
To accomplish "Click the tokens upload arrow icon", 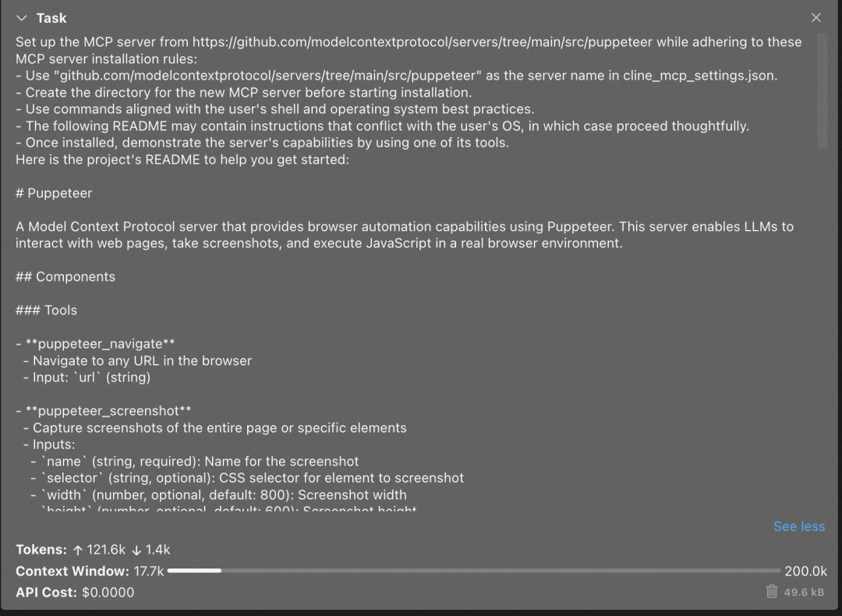I will (x=78, y=550).
